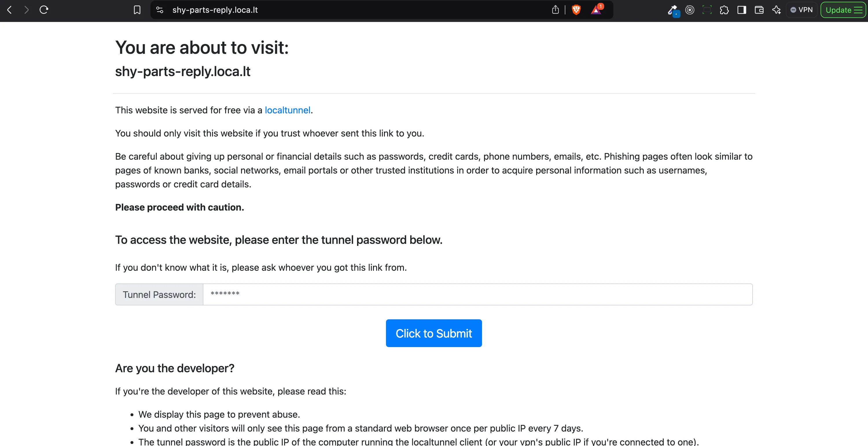Viewport: 868px width, 446px height.
Task: Click the Leo AI assistant icon
Action: [776, 10]
